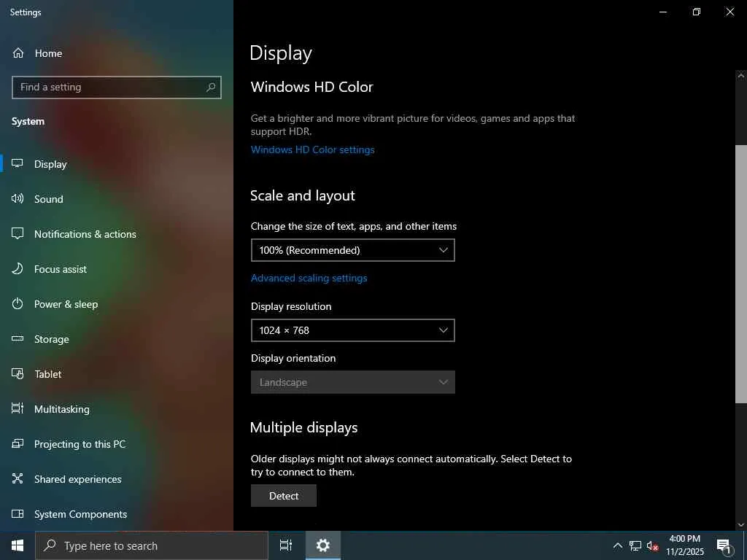
Task: Switch to Power & sleep settings
Action: click(117, 304)
